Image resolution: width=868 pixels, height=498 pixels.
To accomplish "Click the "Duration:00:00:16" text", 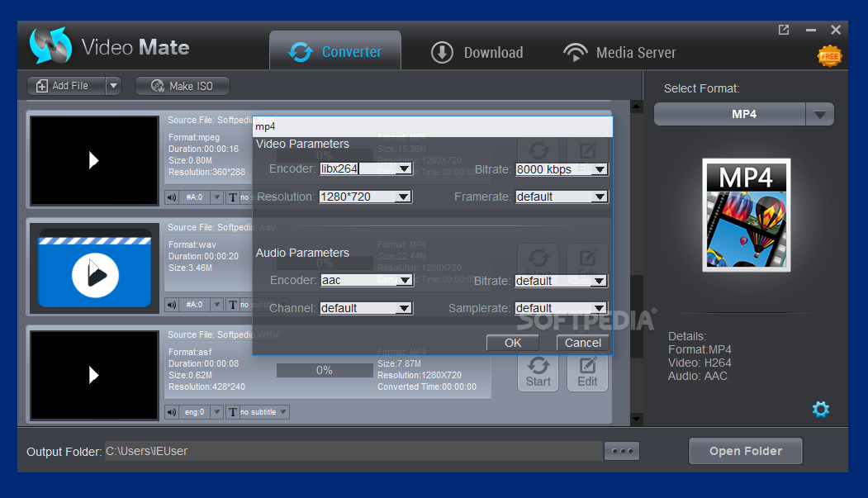I will pyautogui.click(x=204, y=149).
